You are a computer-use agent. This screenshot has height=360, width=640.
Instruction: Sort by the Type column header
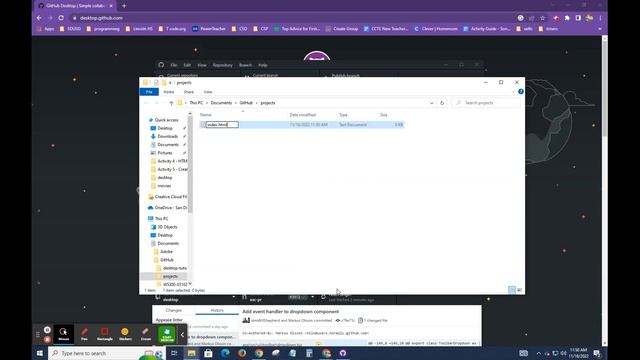343,115
